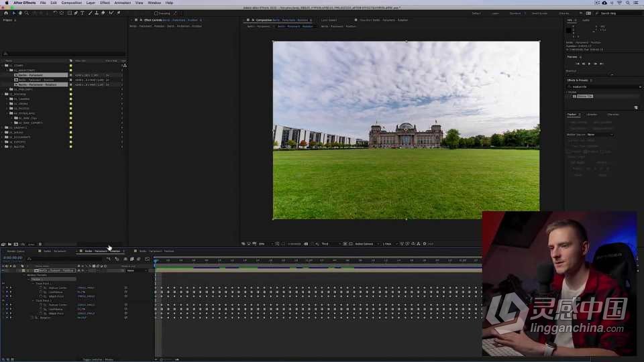644x362 pixels.
Task: Toggle visibility eye of the timeline layer
Action: coord(3,270)
